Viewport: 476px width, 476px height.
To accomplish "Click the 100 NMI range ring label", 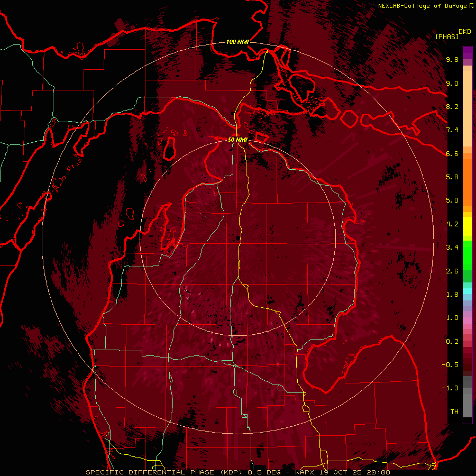I will click(x=237, y=42).
